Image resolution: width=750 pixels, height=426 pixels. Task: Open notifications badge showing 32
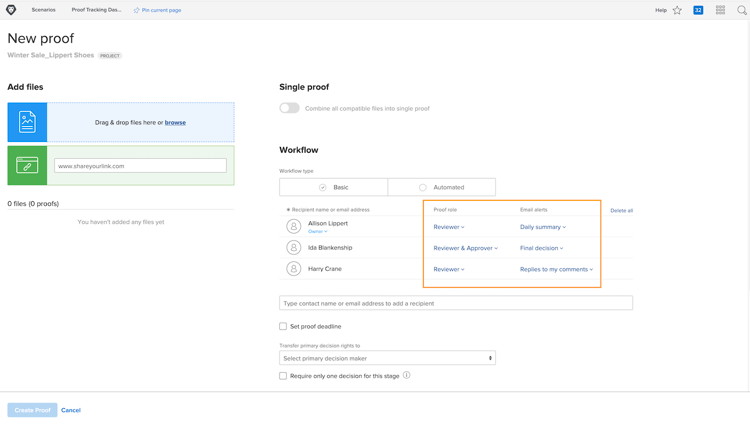(698, 10)
